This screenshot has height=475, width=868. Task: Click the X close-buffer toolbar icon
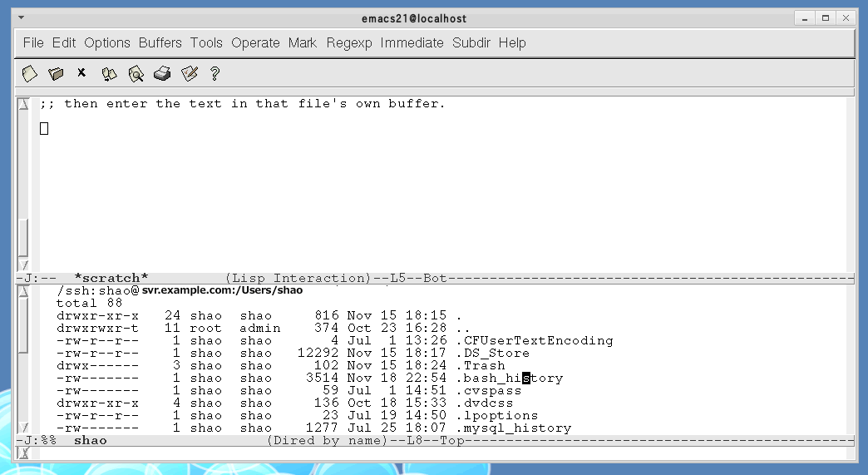tap(81, 72)
